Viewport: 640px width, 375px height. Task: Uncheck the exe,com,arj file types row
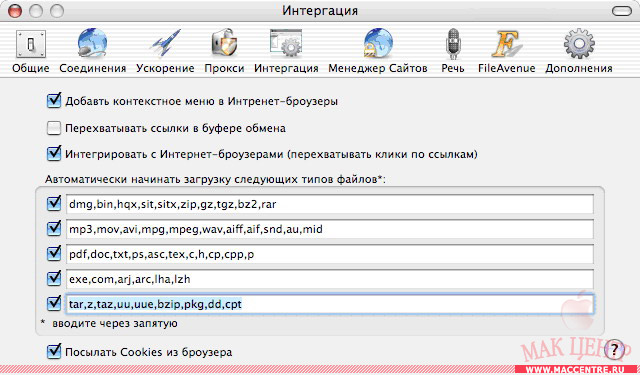pos(54,279)
